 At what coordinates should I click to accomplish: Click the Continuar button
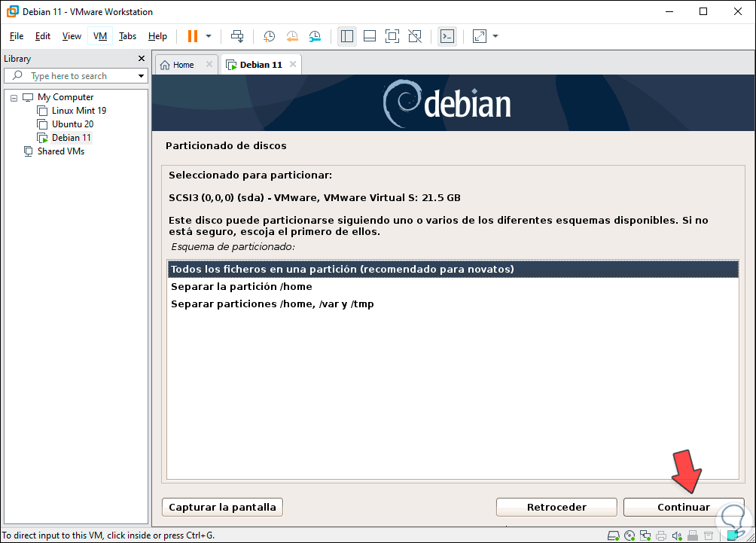coord(684,507)
